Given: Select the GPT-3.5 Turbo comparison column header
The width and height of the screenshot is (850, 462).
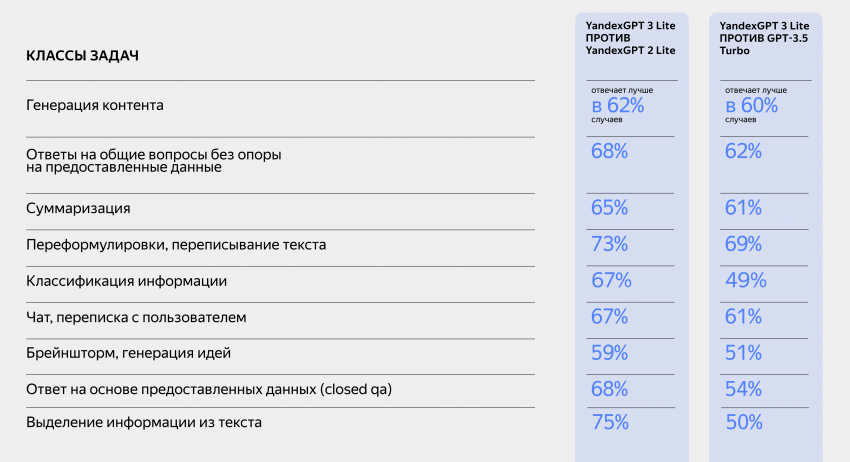Looking at the screenshot, I should (764, 38).
